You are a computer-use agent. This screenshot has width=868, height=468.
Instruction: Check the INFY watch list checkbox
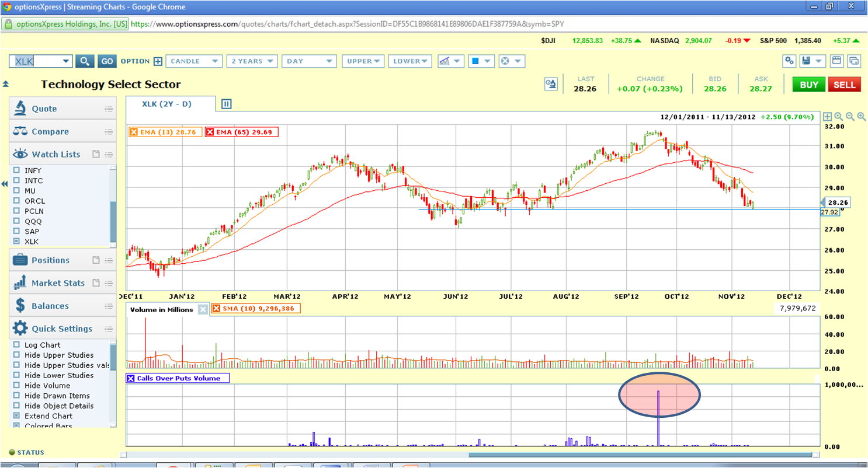16,170
